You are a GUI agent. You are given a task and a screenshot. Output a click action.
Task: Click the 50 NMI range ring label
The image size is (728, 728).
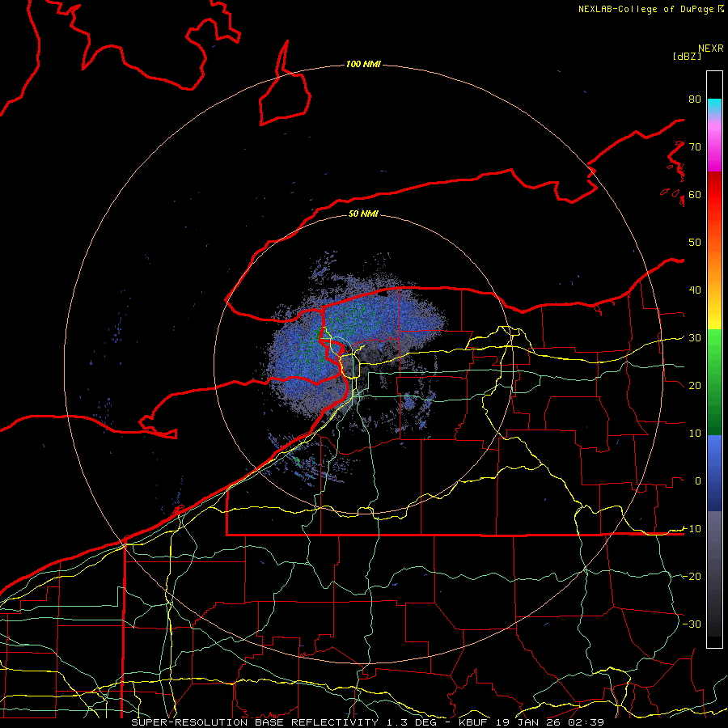(x=363, y=214)
